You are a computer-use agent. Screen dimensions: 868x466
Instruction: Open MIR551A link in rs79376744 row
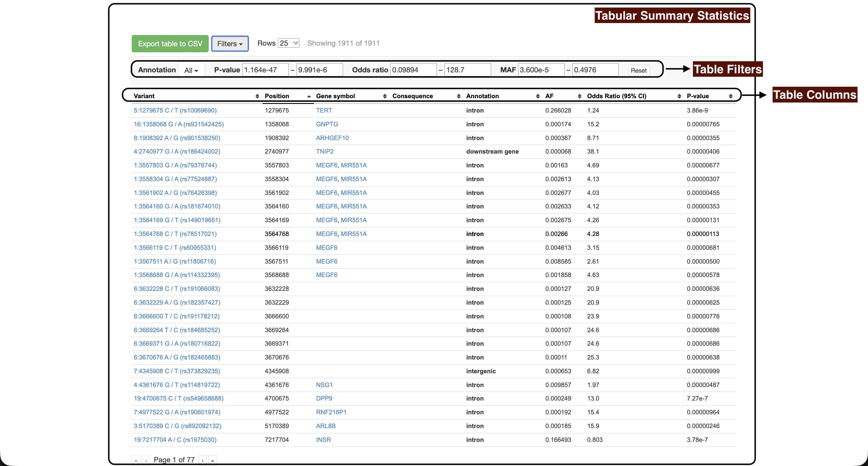pos(353,165)
